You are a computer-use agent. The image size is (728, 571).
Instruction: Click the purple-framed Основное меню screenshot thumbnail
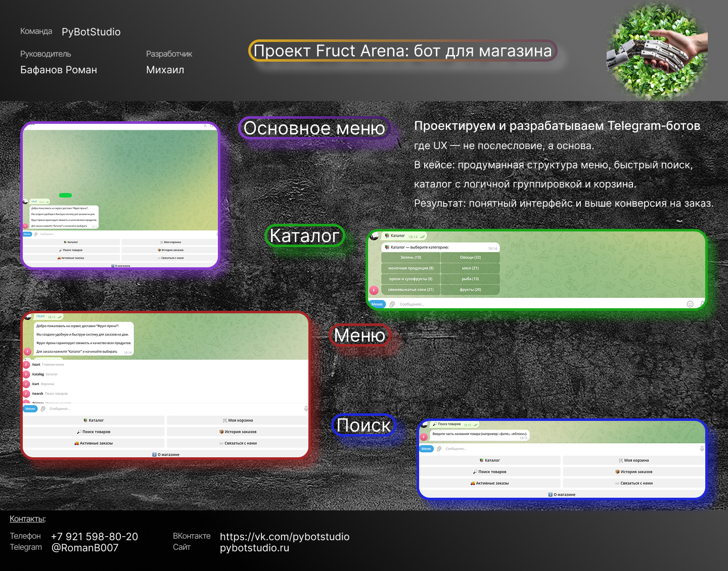pyautogui.click(x=120, y=195)
